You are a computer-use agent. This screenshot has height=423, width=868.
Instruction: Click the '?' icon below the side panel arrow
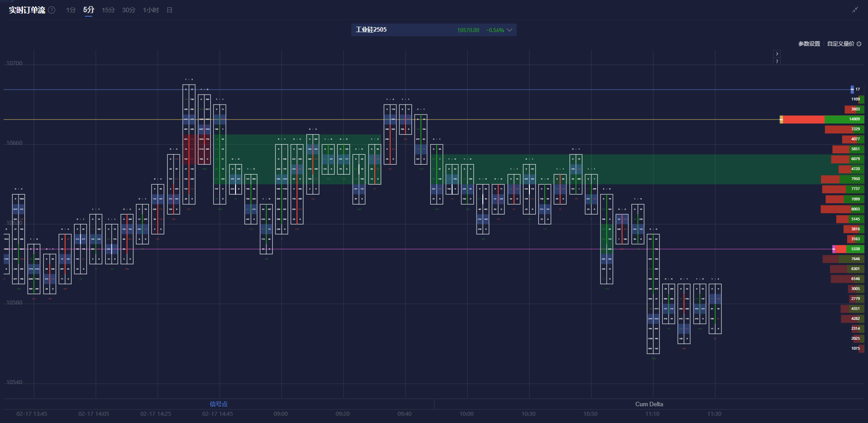[777, 61]
